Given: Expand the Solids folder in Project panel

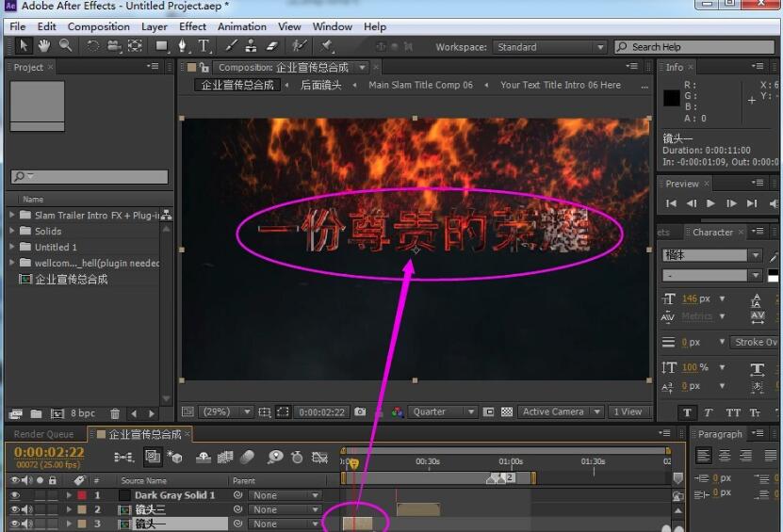Looking at the screenshot, I should (13, 231).
